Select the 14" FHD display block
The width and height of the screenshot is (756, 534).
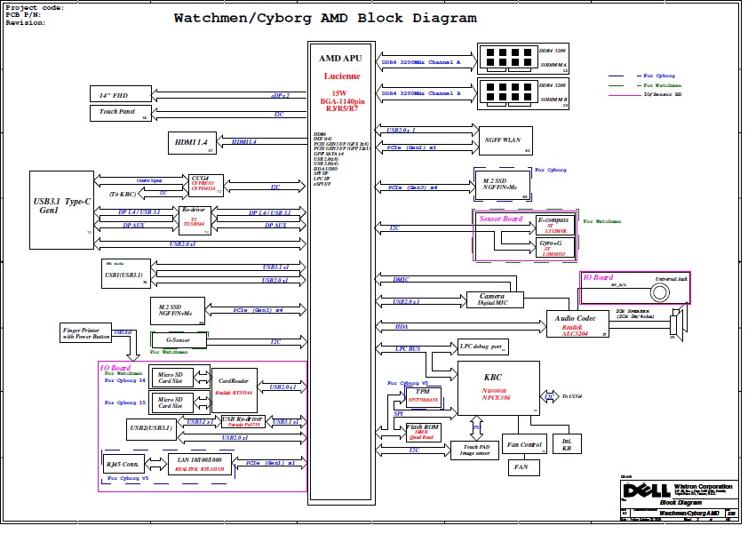coord(121,94)
